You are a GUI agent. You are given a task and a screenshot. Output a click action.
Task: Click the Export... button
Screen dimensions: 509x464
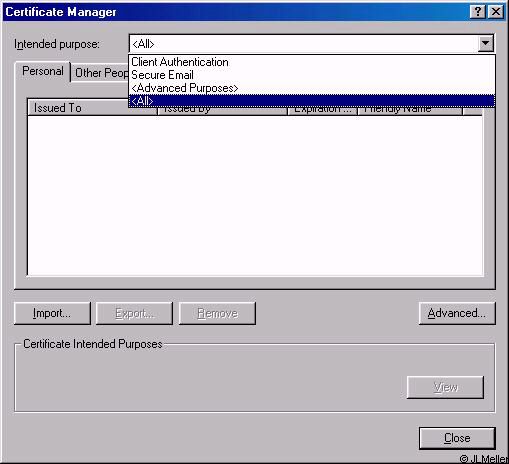coord(134,313)
